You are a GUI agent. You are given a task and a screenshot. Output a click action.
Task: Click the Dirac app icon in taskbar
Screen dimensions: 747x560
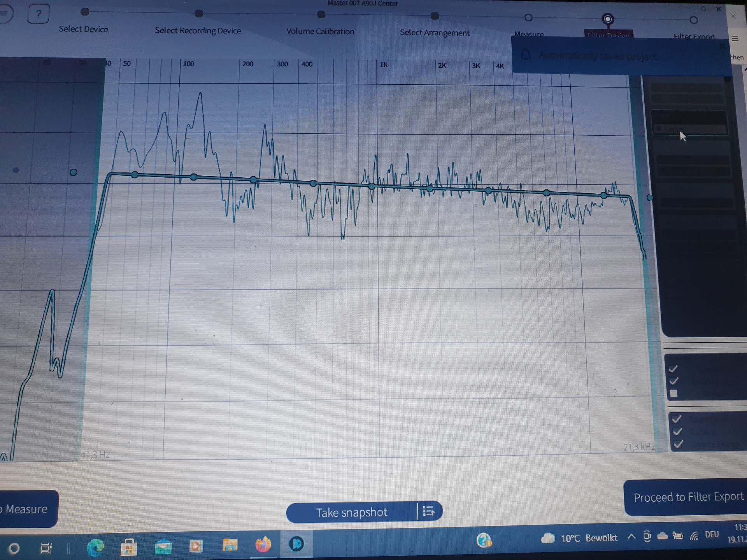[x=296, y=543]
